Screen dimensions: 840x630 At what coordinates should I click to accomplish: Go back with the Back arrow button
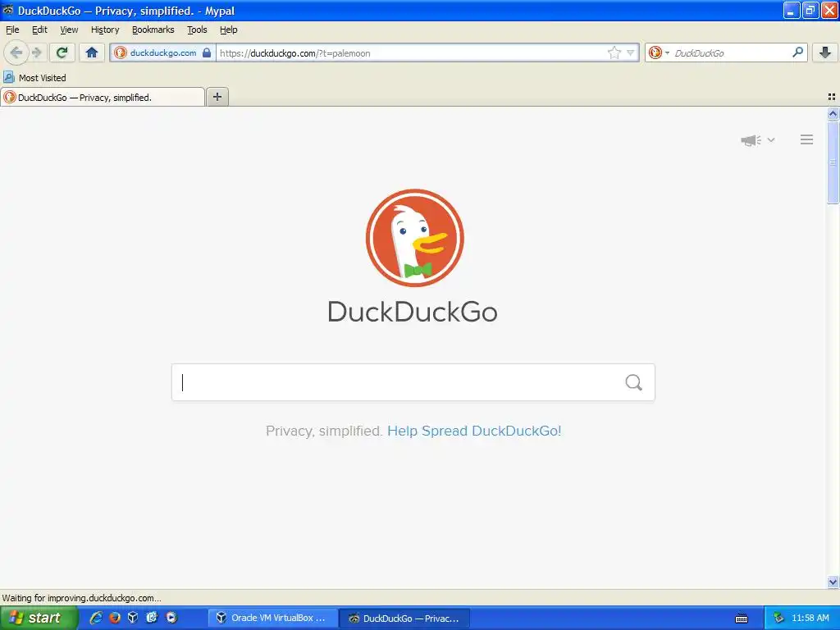(16, 52)
